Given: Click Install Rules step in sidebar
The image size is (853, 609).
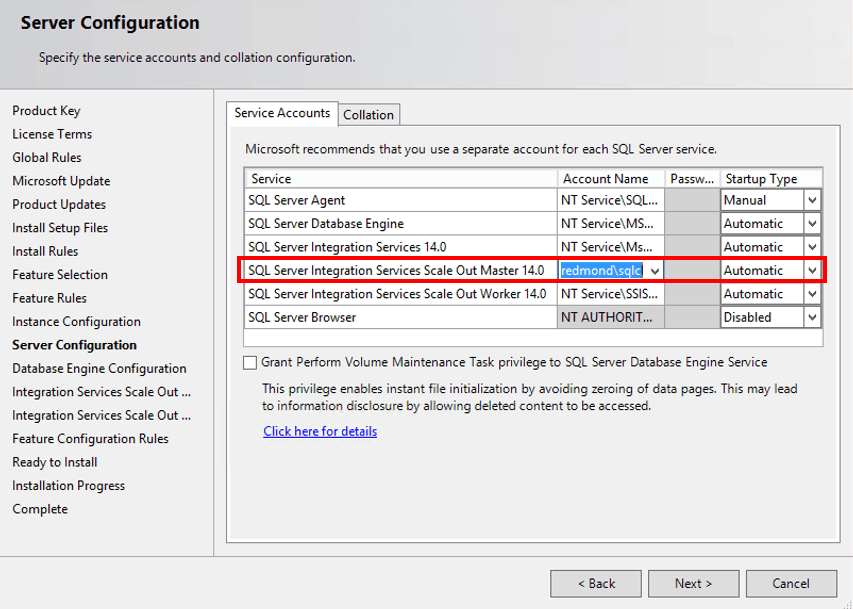Looking at the screenshot, I should pyautogui.click(x=45, y=251).
